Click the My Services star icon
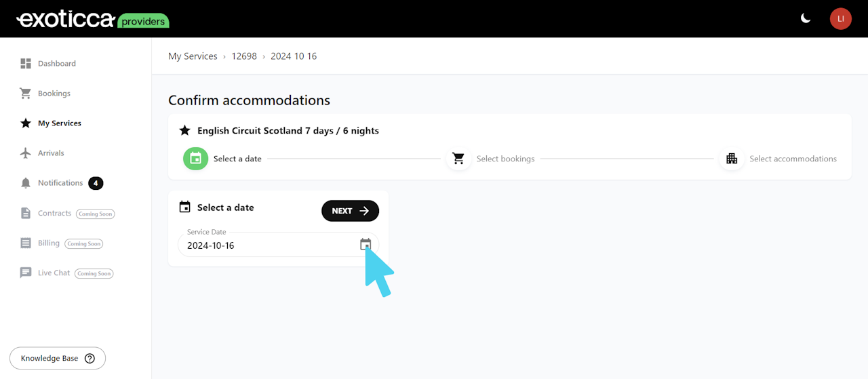This screenshot has height=379, width=868. [26, 123]
